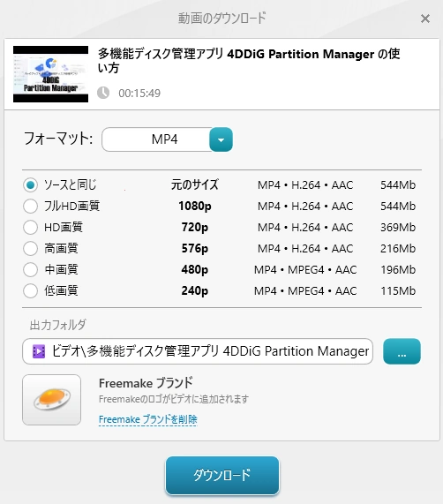The height and width of the screenshot is (504, 443).
Task: Click the 720p resolution label
Action: (195, 227)
